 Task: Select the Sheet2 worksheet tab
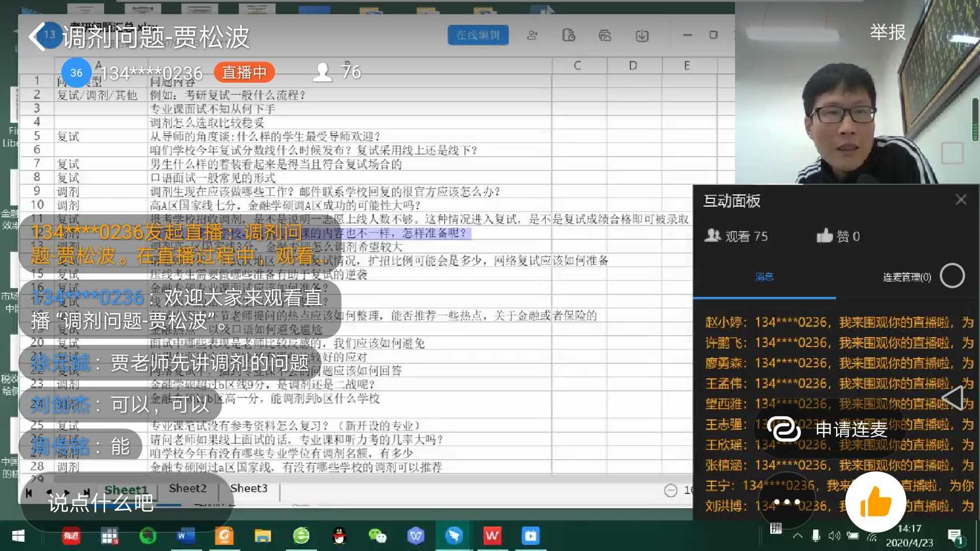pyautogui.click(x=187, y=488)
